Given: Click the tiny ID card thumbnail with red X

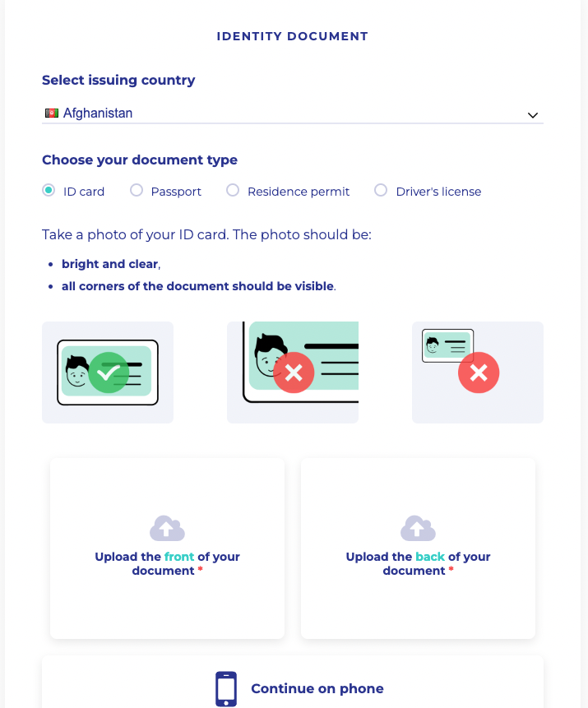Looking at the screenshot, I should pos(446,346).
